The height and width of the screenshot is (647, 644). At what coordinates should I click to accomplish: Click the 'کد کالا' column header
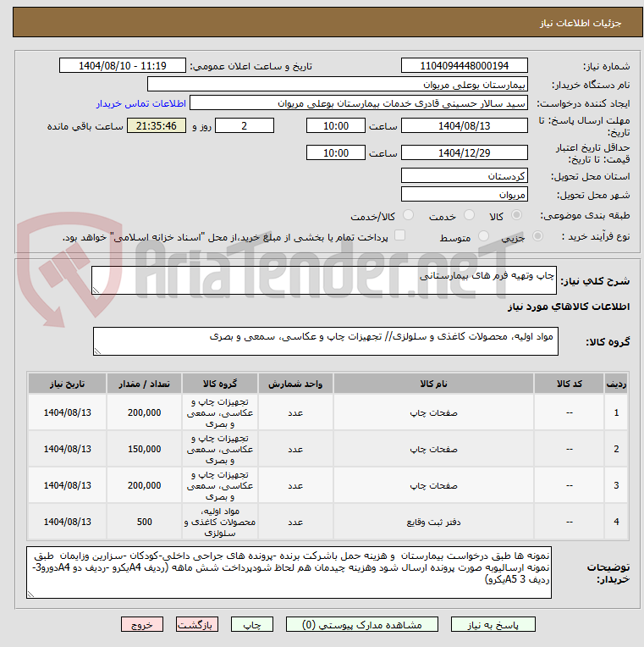(x=570, y=384)
